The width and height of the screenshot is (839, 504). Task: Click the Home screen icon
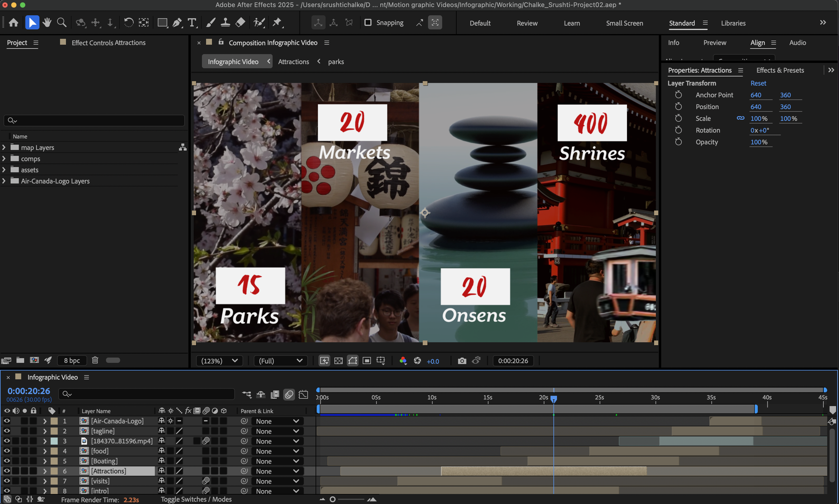coord(14,22)
